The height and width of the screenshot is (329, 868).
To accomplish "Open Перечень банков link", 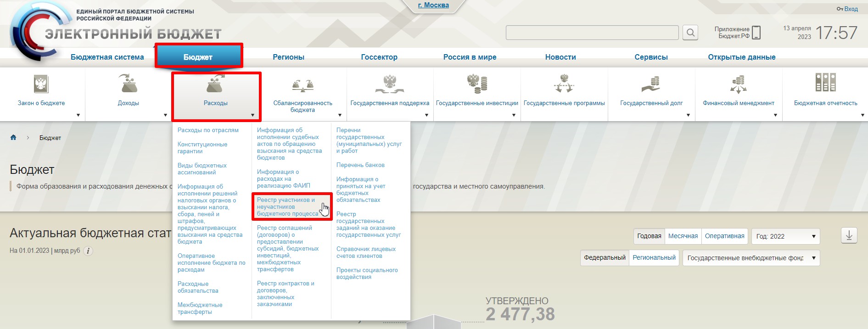I will tap(360, 165).
